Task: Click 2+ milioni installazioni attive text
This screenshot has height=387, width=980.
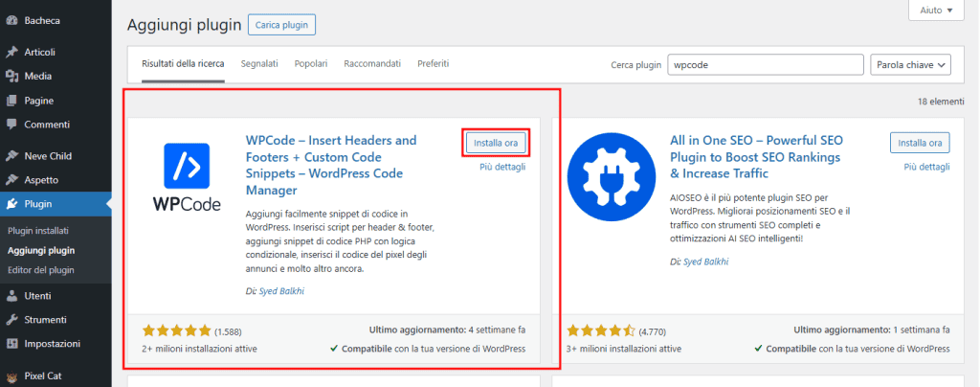Action: click(x=199, y=349)
